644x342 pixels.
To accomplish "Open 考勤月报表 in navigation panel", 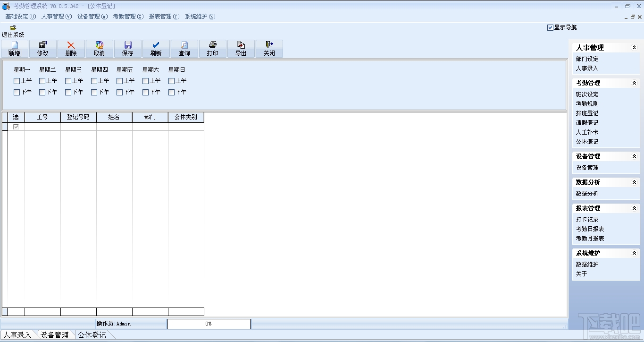I will point(590,239).
